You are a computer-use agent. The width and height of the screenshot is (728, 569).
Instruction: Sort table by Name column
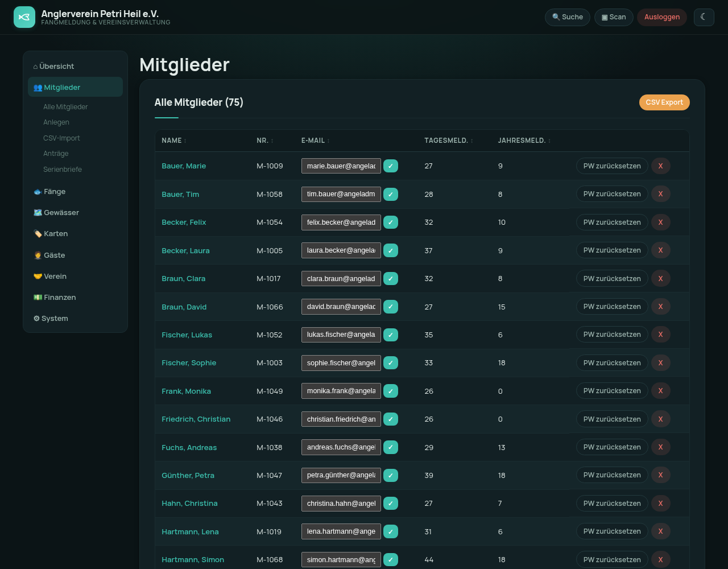174,141
